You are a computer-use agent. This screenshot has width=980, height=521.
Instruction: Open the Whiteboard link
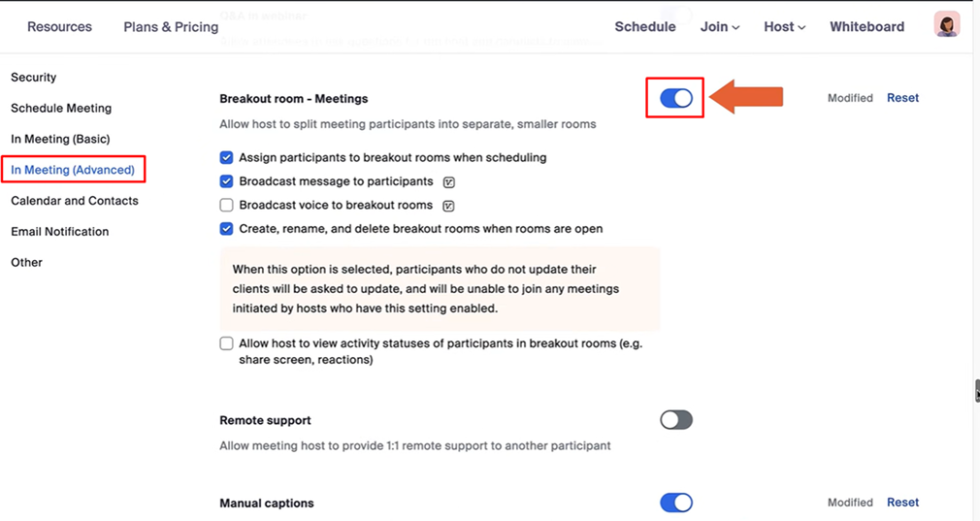click(866, 27)
